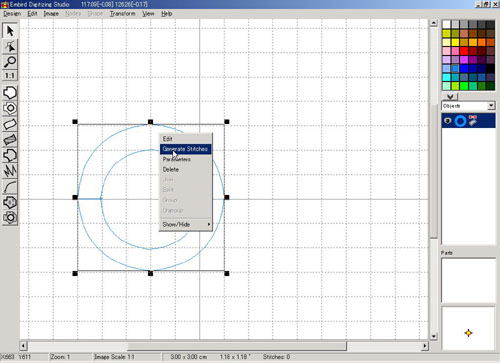
Task: Click the '3.00 x 3.00 cm' size readout
Action: point(189,357)
